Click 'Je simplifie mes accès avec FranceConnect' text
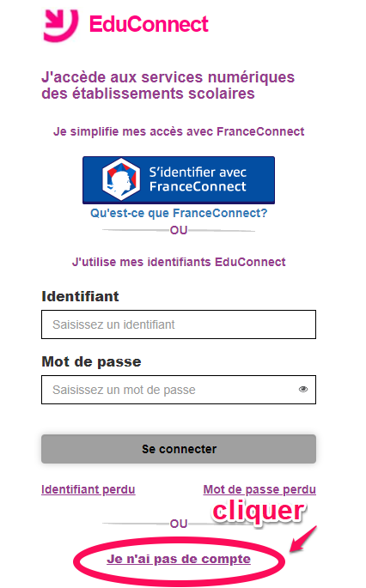Image resolution: width=366 pixels, height=588 pixels. click(x=179, y=131)
